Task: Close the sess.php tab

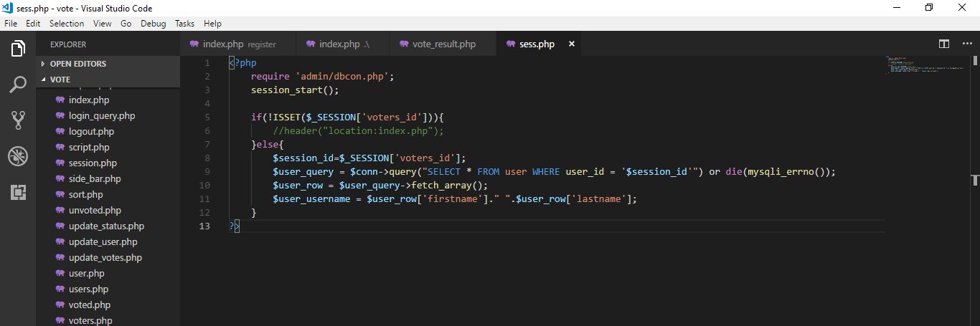Action: [x=572, y=44]
